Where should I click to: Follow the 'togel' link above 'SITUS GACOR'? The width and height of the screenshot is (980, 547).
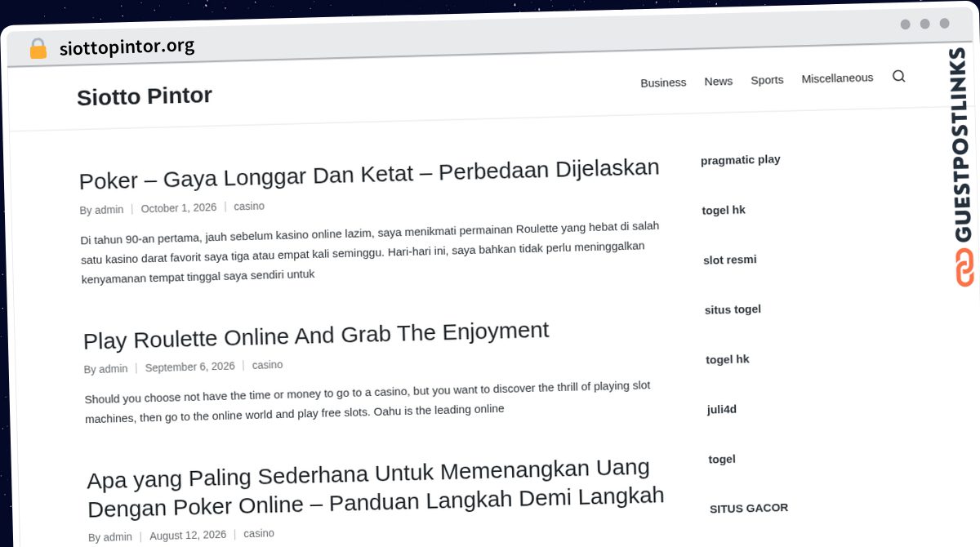click(722, 459)
